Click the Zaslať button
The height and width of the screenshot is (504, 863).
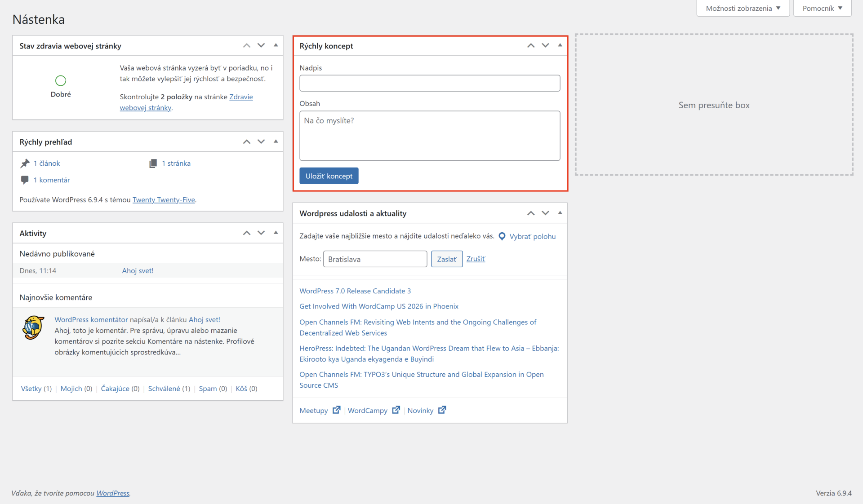pyautogui.click(x=447, y=259)
